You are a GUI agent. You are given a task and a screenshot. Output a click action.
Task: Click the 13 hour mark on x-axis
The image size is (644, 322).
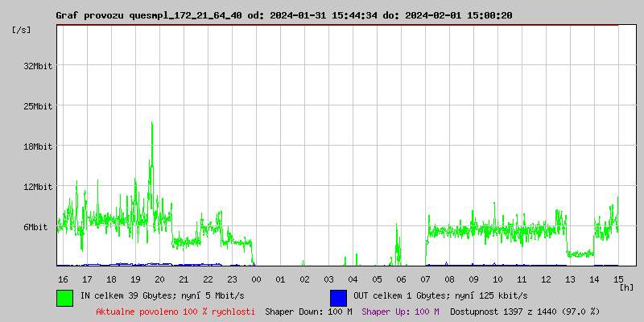click(x=570, y=279)
